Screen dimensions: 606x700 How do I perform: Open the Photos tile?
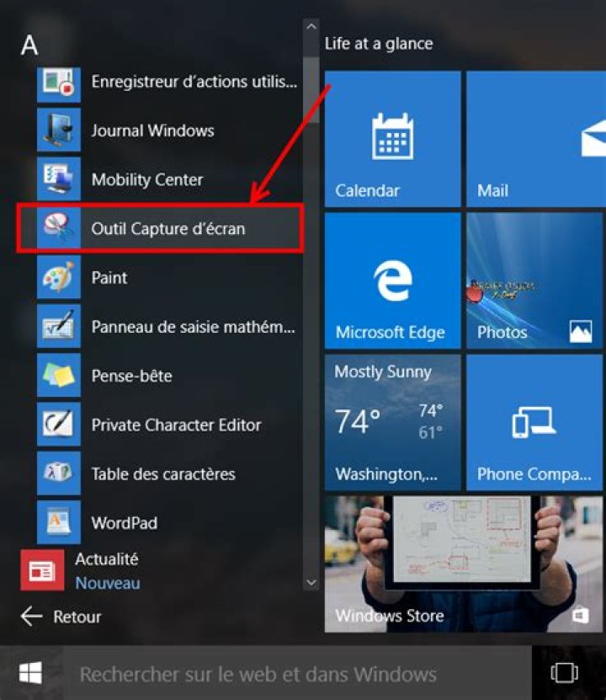534,281
